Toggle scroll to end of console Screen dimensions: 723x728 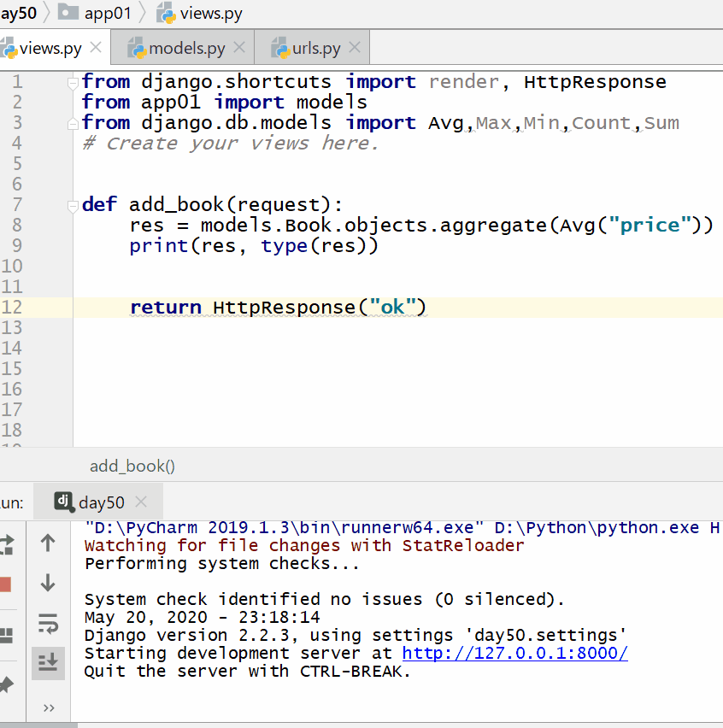tap(48, 663)
